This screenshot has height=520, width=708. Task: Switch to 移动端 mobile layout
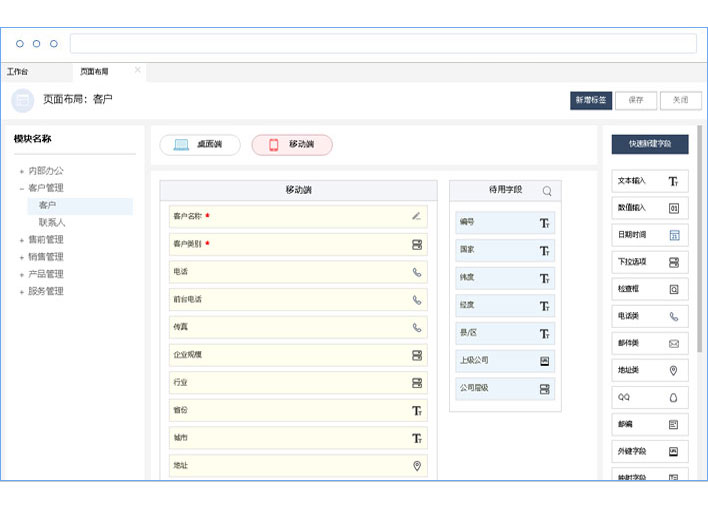pos(291,145)
